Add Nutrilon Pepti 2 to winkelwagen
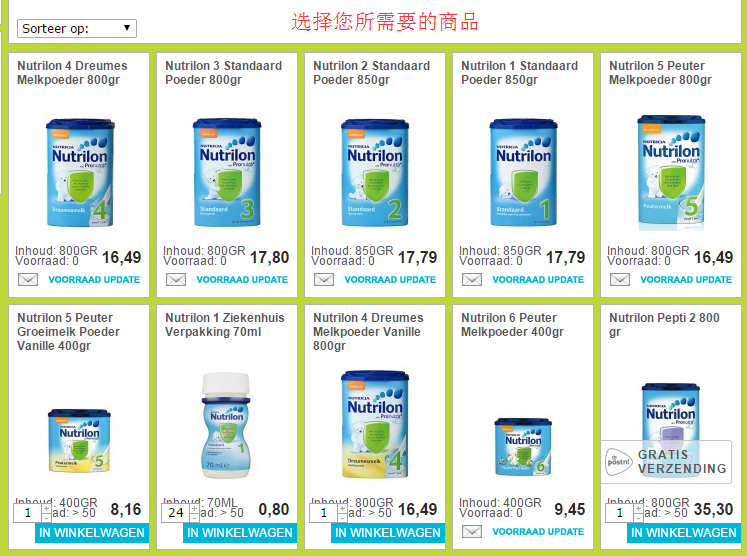Screen dimensions: 747x556 click(x=684, y=533)
